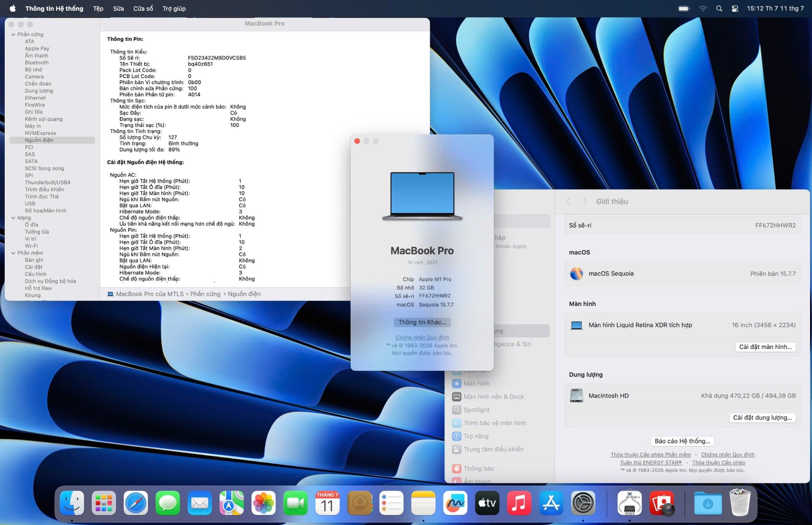Viewport: 812px width, 525px height.
Task: Click the Thông tin Khác... button
Action: pos(422,322)
